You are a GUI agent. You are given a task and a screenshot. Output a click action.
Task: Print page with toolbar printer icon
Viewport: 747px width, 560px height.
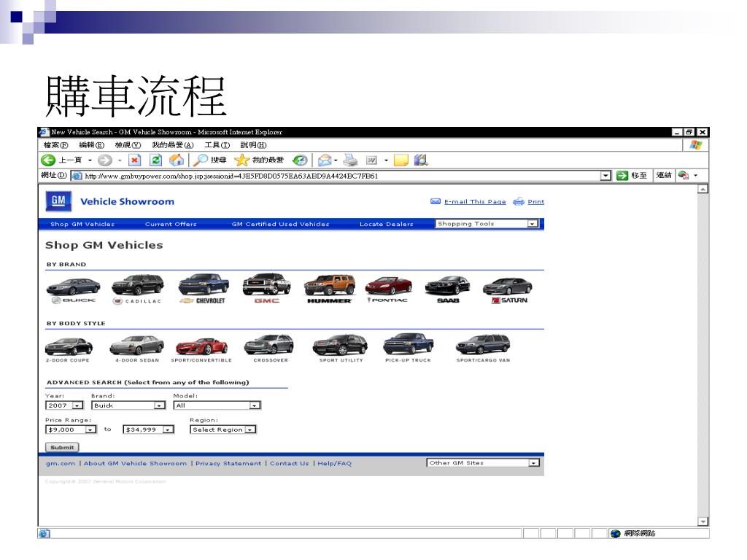350,160
